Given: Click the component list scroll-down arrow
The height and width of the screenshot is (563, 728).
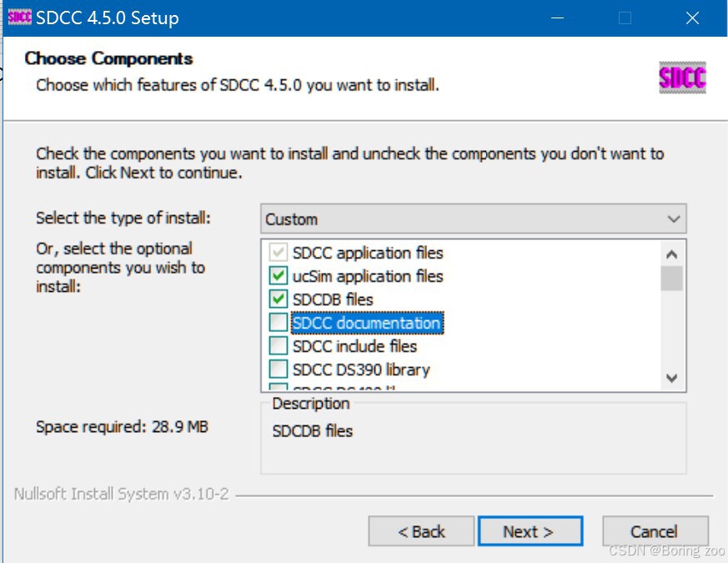Looking at the screenshot, I should [x=671, y=378].
